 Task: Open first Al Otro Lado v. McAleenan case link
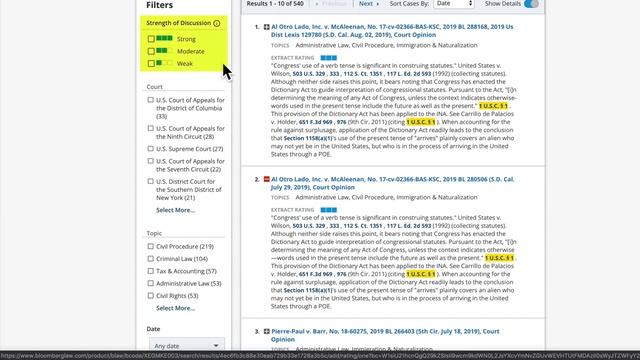click(392, 31)
